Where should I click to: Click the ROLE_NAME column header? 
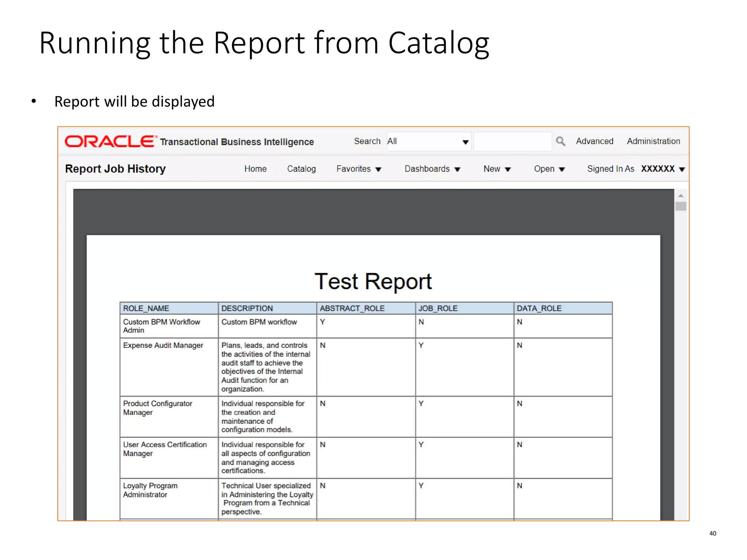pyautogui.click(x=169, y=308)
